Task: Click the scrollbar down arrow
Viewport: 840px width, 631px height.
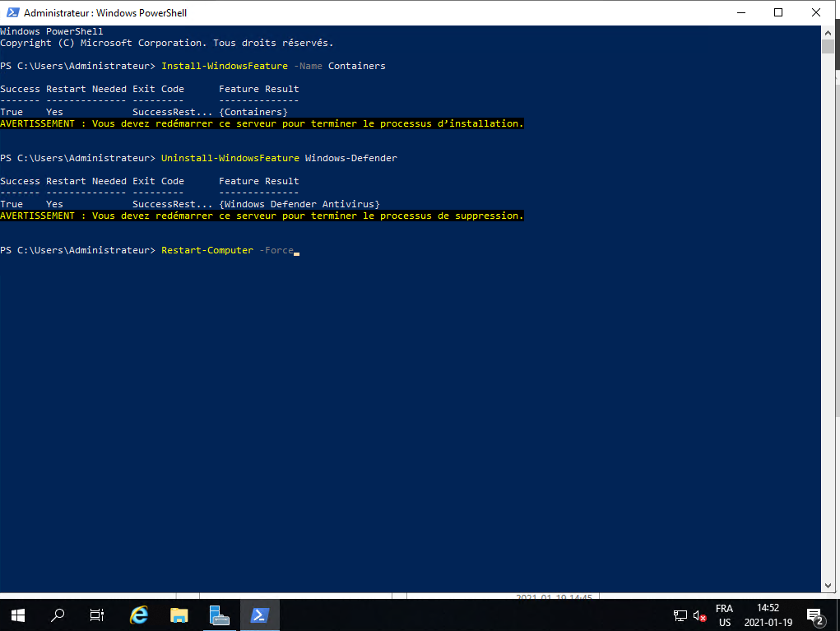Action: (x=828, y=586)
